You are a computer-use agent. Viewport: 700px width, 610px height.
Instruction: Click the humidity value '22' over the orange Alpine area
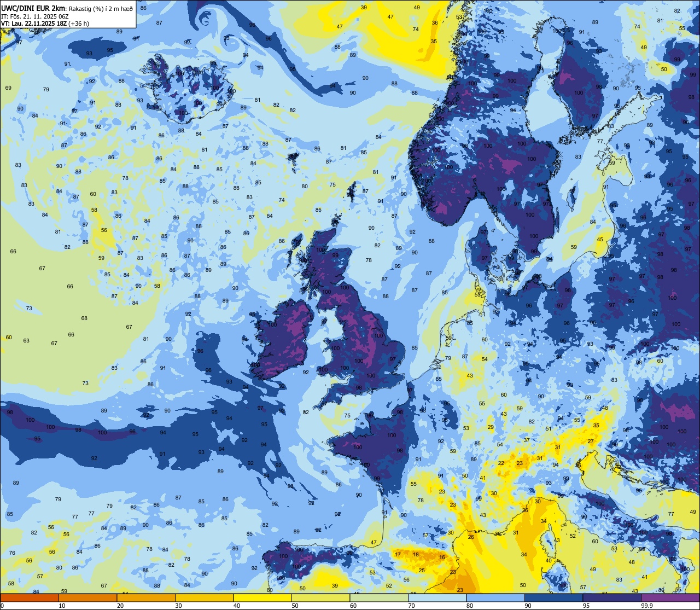pyautogui.click(x=501, y=463)
